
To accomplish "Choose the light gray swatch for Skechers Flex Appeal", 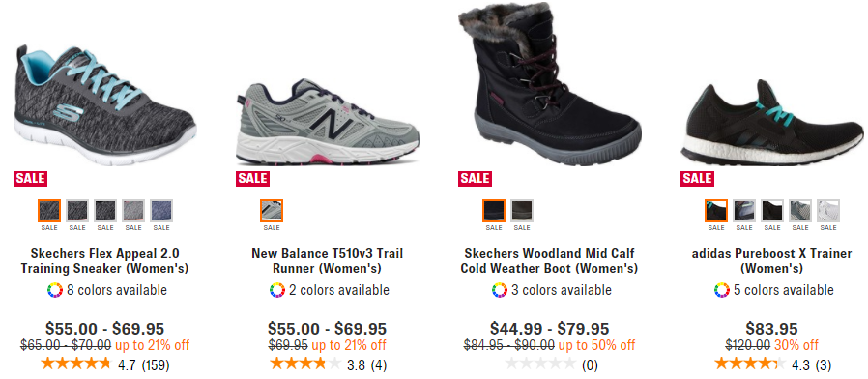I will 133,211.
